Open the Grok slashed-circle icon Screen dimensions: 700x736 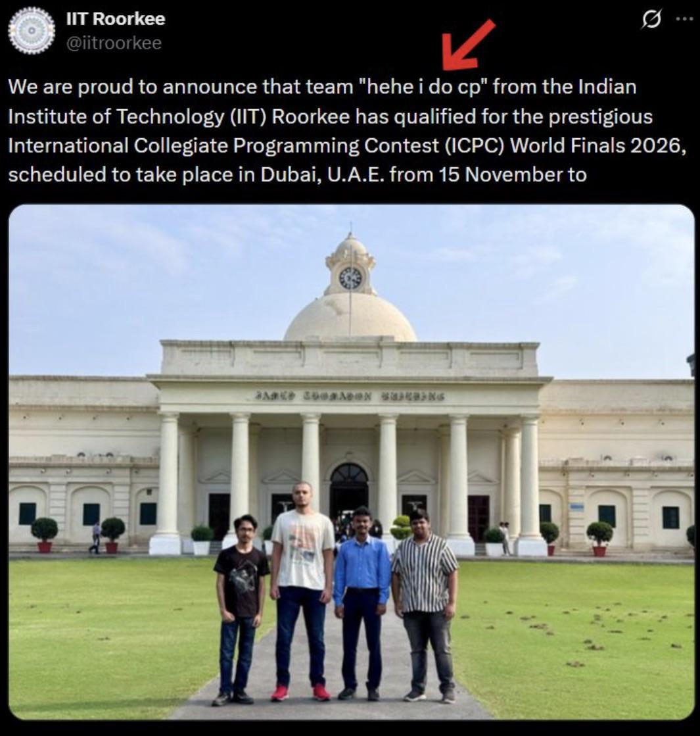(x=651, y=19)
